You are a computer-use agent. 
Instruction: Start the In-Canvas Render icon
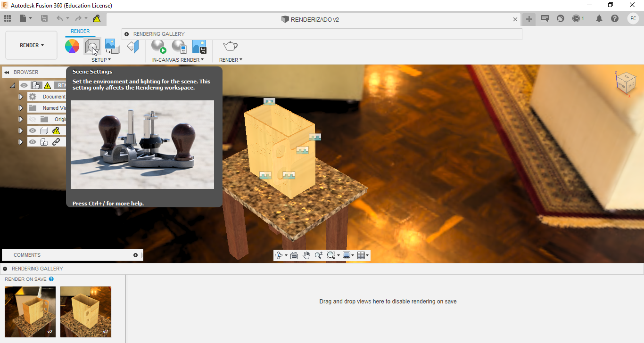click(x=159, y=46)
